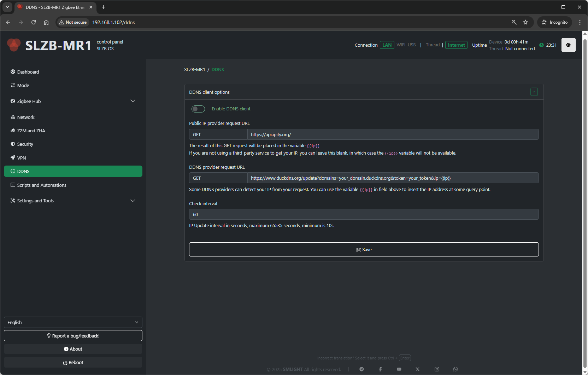The width and height of the screenshot is (588, 375).
Task: Open the Instagram footer icon
Action: click(x=437, y=369)
